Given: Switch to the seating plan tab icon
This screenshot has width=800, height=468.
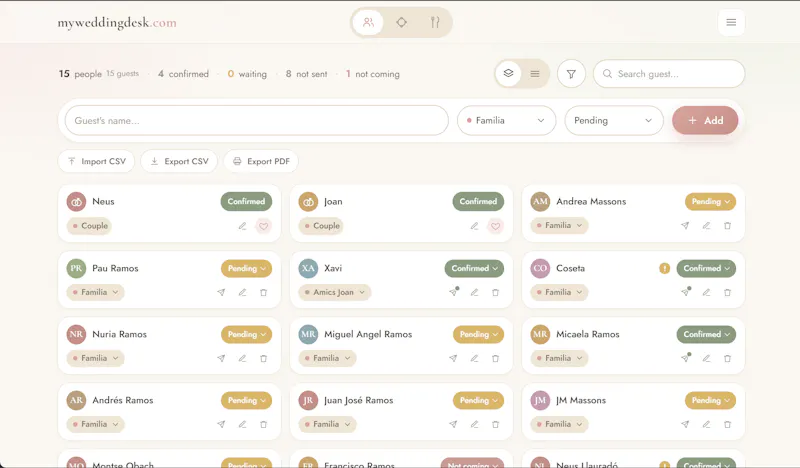Looking at the screenshot, I should point(402,22).
